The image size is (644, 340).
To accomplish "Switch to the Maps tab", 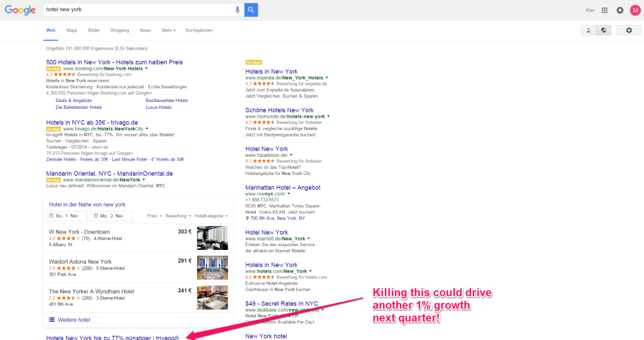I will 72,30.
